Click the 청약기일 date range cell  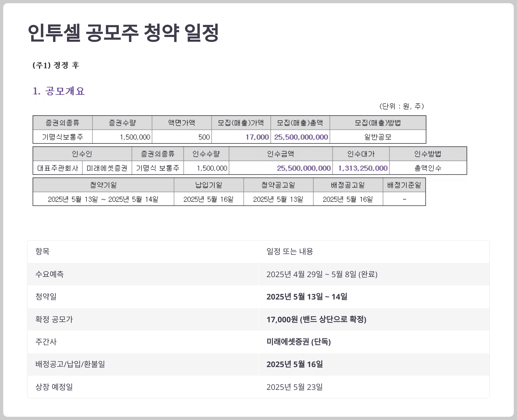(103, 199)
